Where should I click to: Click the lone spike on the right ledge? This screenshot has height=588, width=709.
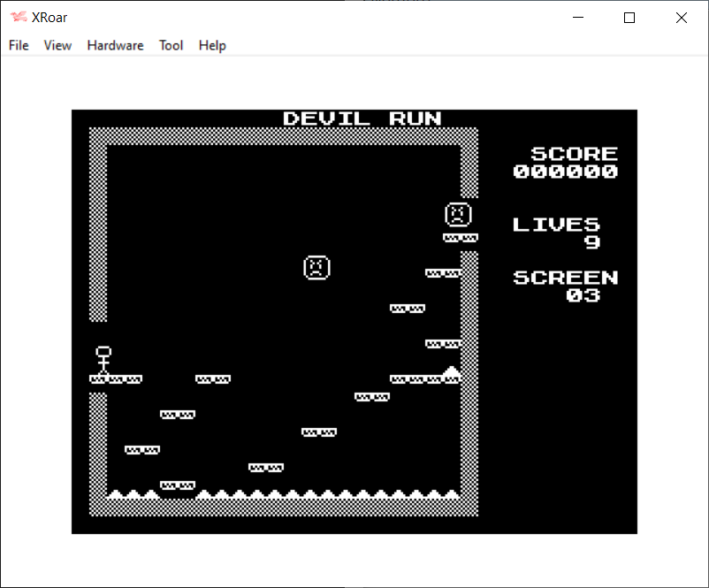451,371
